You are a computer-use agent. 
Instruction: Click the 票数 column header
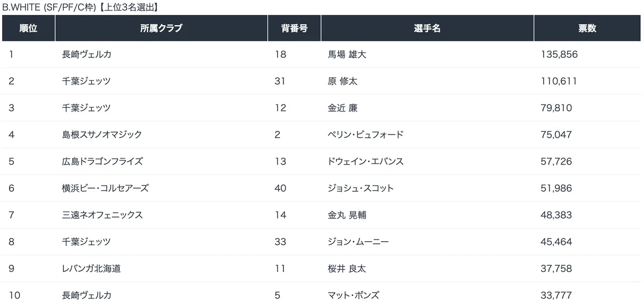coord(587,28)
